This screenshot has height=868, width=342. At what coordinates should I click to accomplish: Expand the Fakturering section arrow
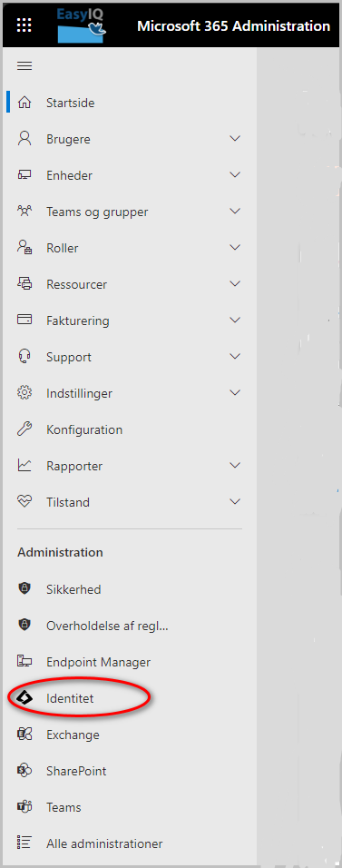point(235,321)
